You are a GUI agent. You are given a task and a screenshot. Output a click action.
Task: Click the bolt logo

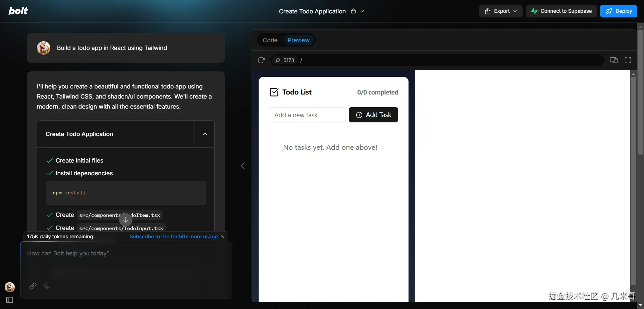[18, 11]
